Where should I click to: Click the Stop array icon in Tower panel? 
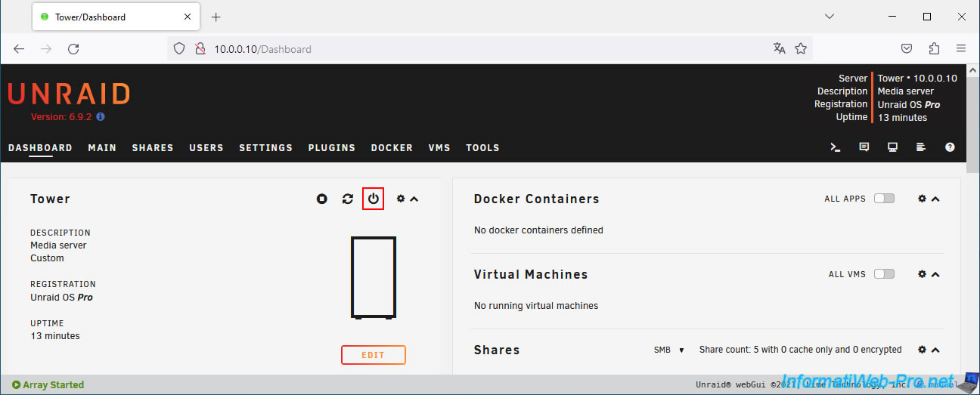(322, 199)
